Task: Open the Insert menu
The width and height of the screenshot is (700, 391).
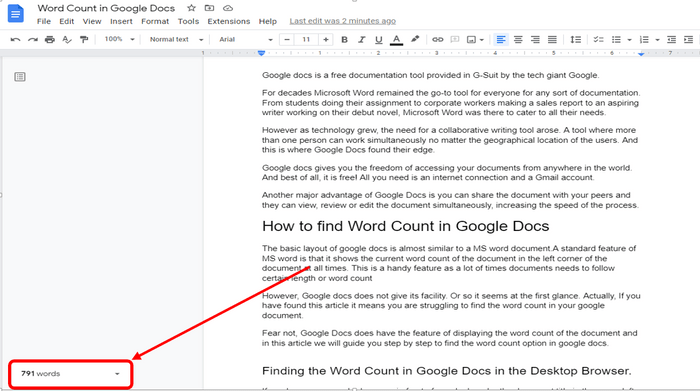Action: click(x=121, y=21)
